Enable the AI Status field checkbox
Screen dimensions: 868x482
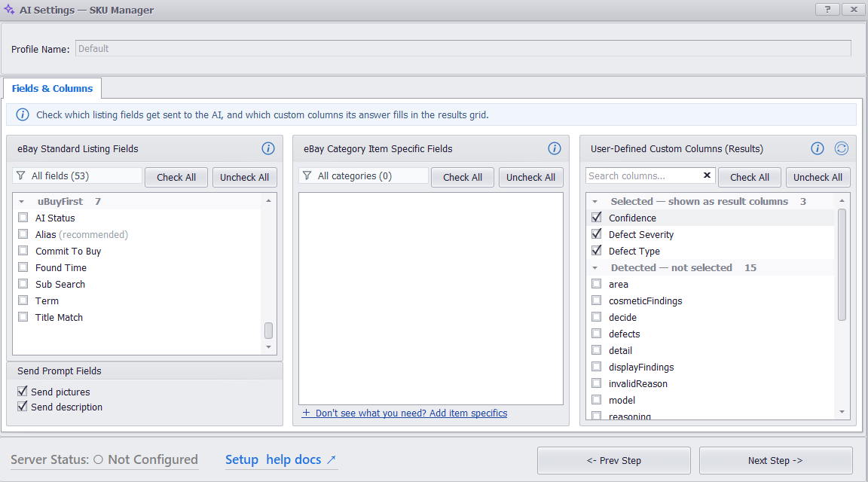(23, 218)
